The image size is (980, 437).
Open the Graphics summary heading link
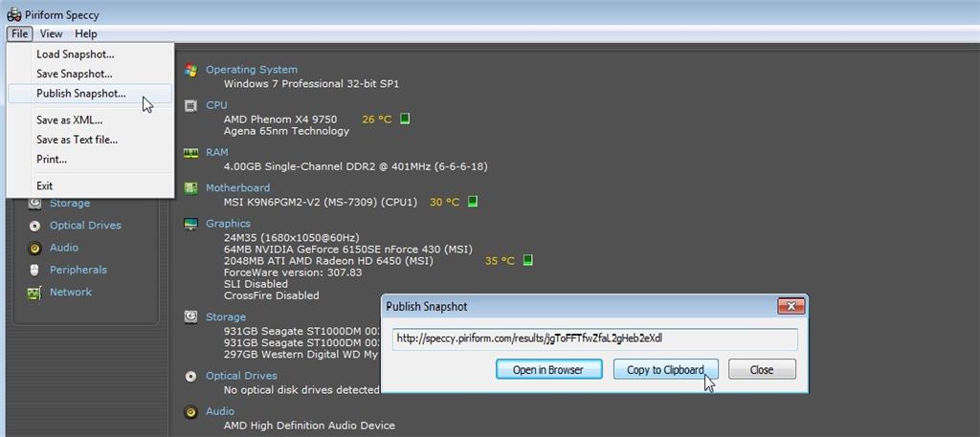coord(228,223)
